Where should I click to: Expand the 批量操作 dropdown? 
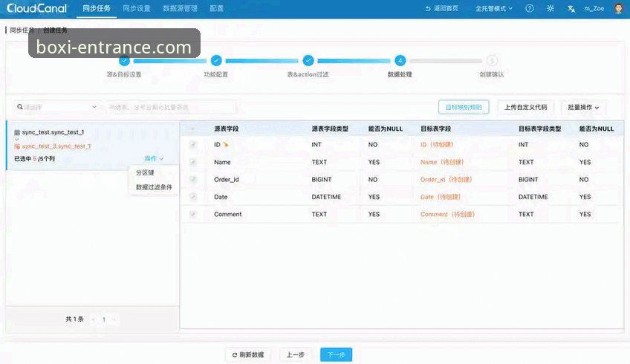[x=583, y=107]
